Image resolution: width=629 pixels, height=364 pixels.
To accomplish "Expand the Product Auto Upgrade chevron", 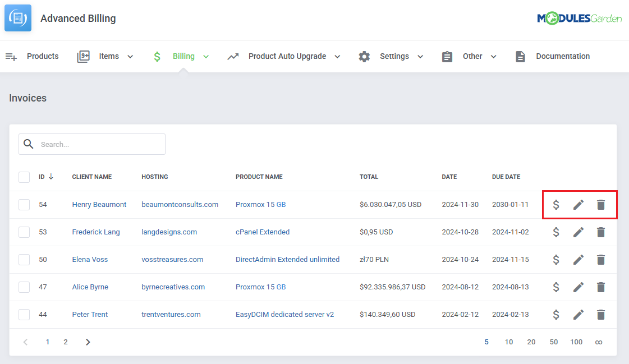I will (x=337, y=57).
